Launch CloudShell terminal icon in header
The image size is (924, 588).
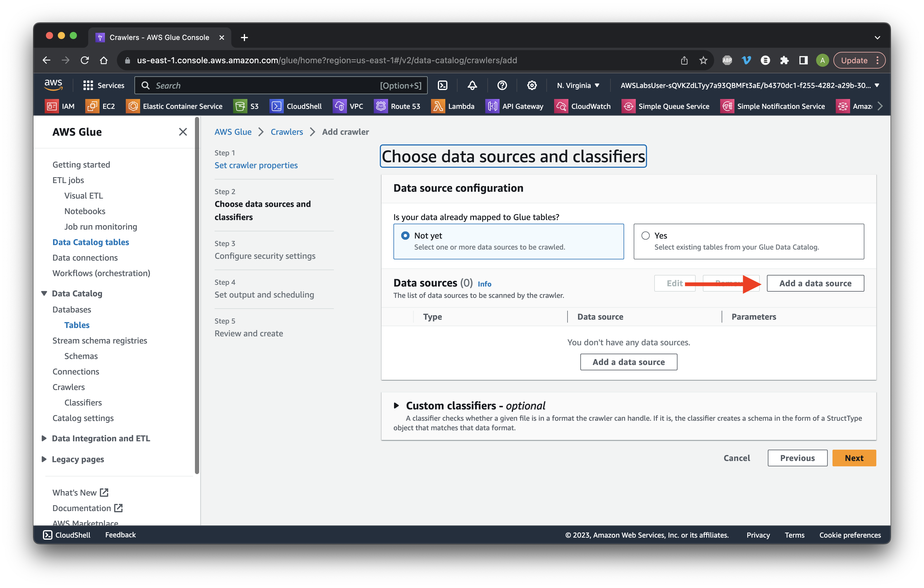442,85
